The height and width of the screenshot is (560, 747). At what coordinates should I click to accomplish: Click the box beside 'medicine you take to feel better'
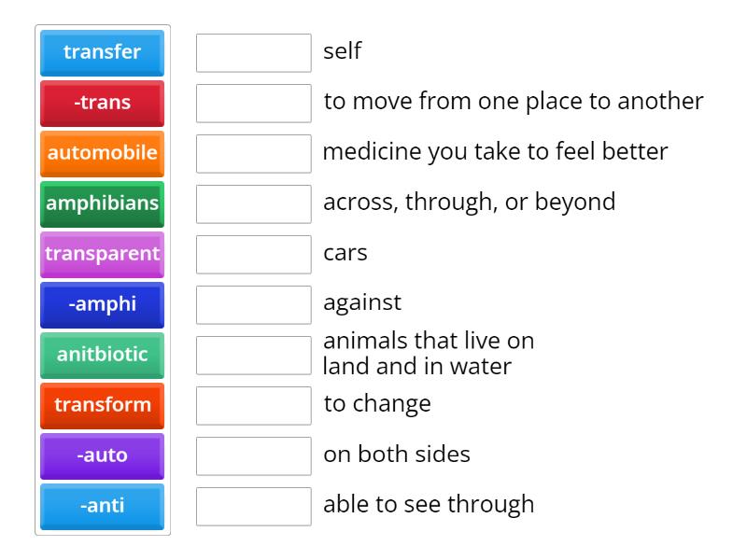pyautogui.click(x=253, y=154)
